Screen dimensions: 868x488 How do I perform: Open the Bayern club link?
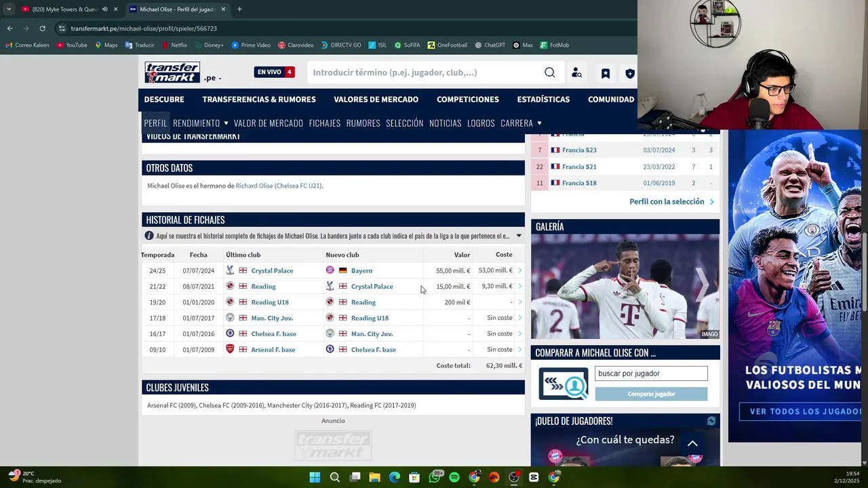[x=361, y=270]
